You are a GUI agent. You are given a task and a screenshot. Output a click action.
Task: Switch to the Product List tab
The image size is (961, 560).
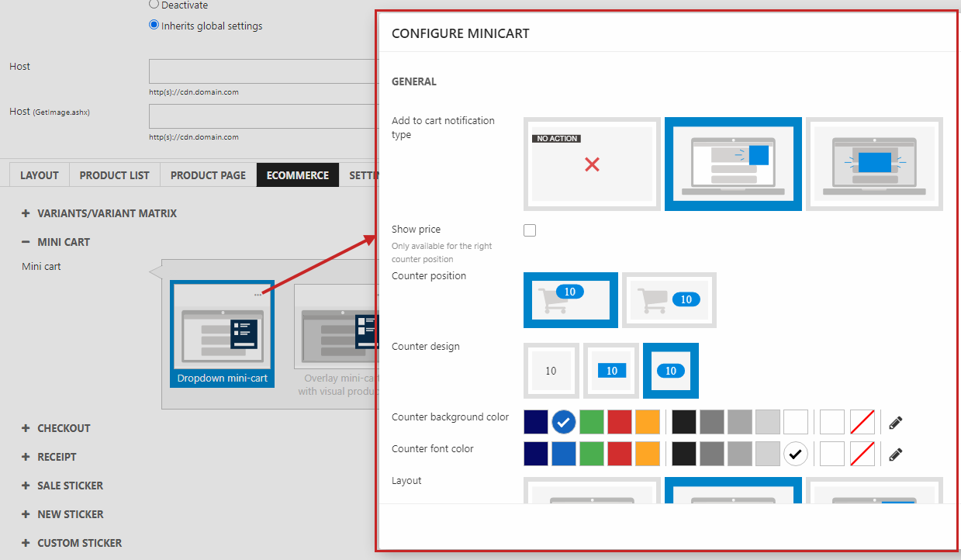click(114, 175)
